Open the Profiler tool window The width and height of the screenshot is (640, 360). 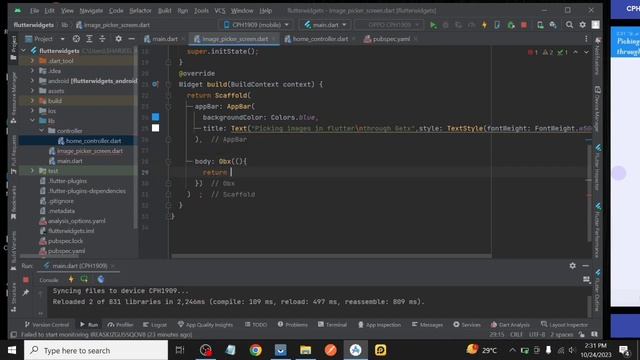(x=120, y=324)
